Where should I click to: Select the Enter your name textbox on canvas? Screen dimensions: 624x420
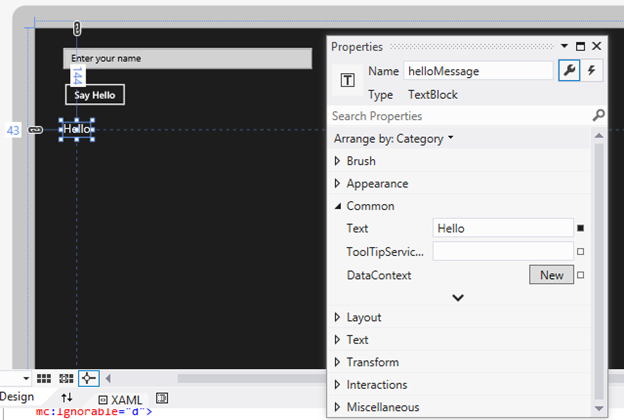tap(187, 58)
